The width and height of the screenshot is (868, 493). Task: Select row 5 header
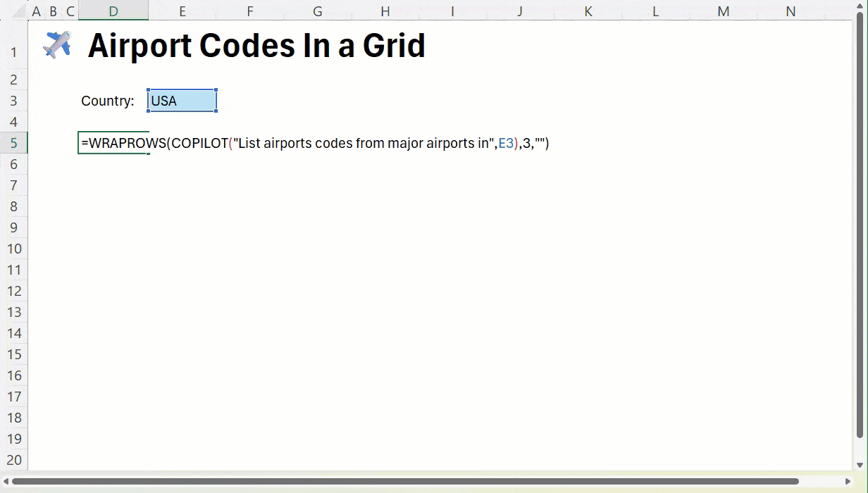[14, 143]
